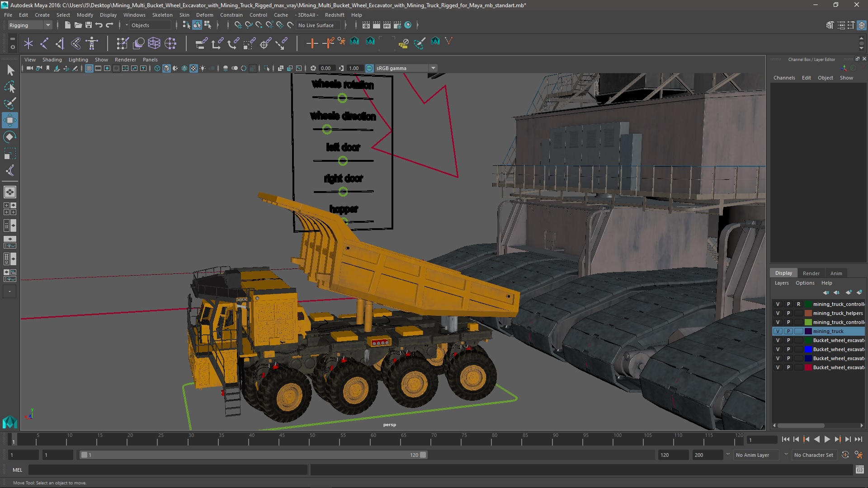The height and width of the screenshot is (488, 868).
Task: Open the Channels menu in Channel Box
Action: click(x=784, y=78)
